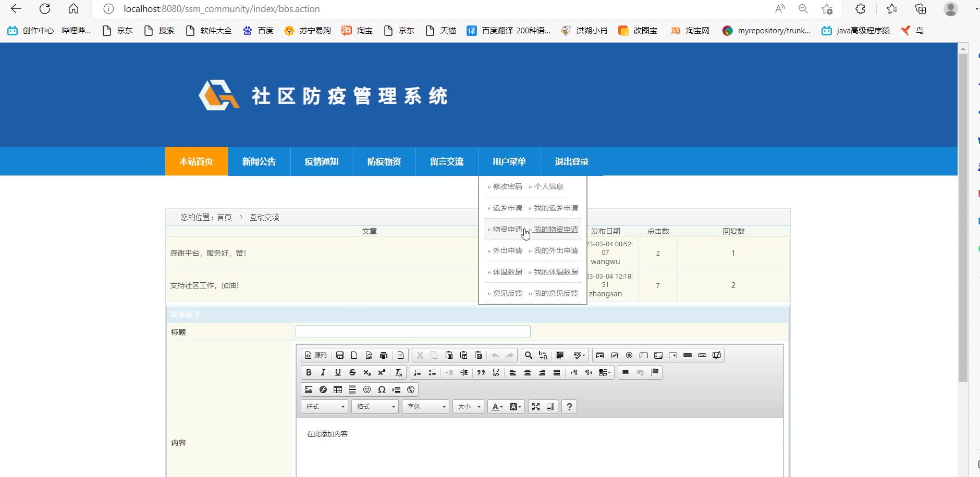The height and width of the screenshot is (477, 980).
Task: Insert a smiley emoticon
Action: point(367,390)
